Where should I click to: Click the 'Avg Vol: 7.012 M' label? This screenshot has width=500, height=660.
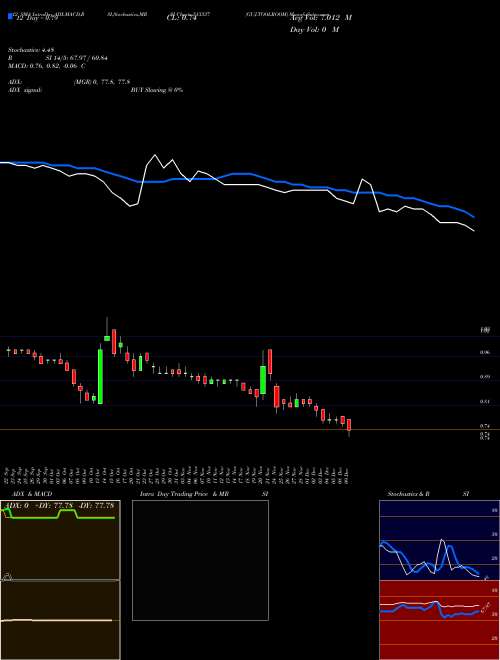click(x=321, y=18)
